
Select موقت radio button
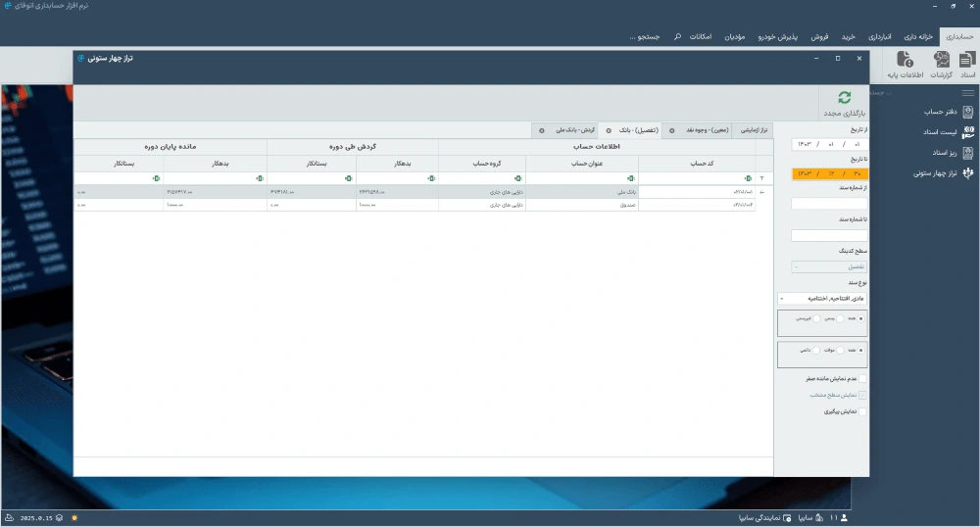coord(840,351)
